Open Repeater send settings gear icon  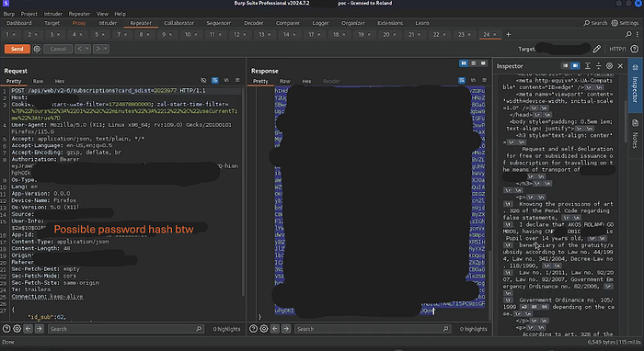(x=37, y=49)
